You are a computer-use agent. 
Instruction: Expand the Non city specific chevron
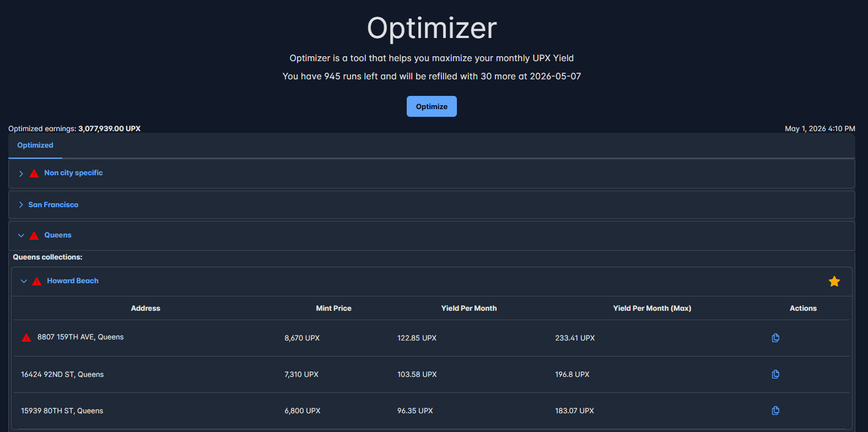pos(21,174)
